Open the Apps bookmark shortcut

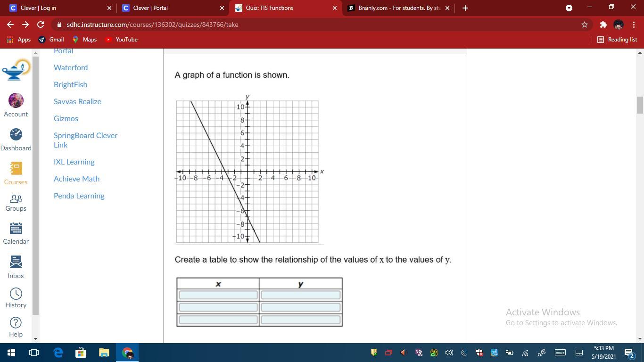click(19, 40)
